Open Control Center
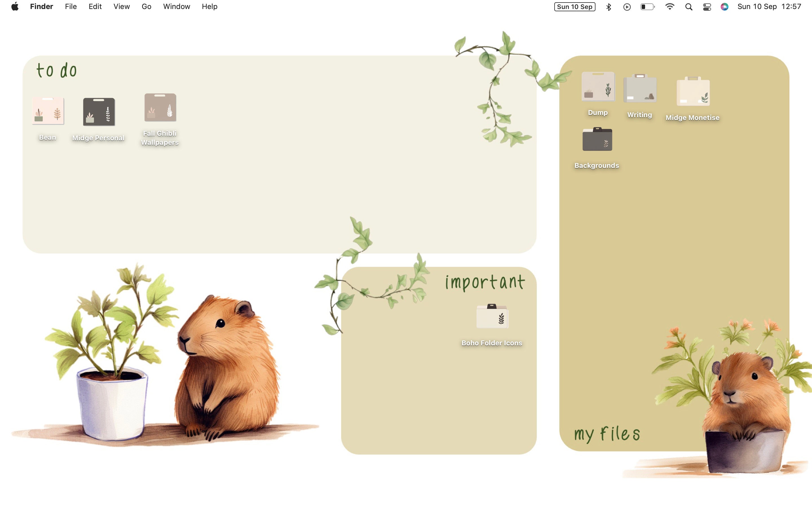This screenshot has width=812, height=507. point(707,6)
